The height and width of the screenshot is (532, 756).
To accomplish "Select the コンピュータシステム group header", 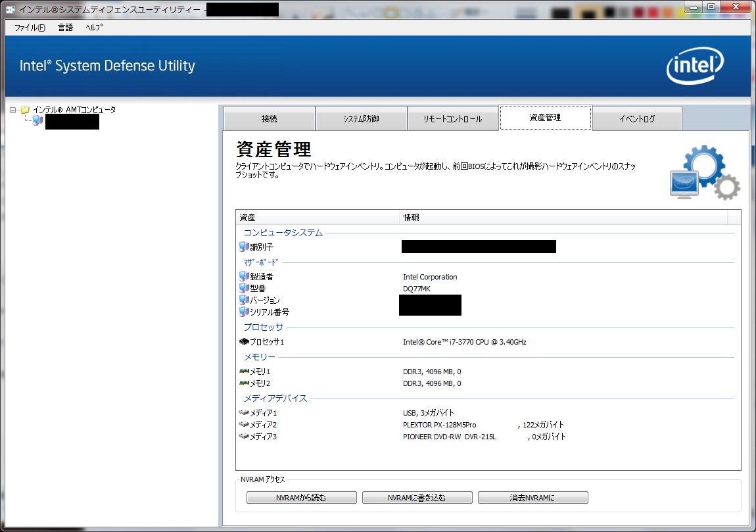I will click(x=283, y=233).
